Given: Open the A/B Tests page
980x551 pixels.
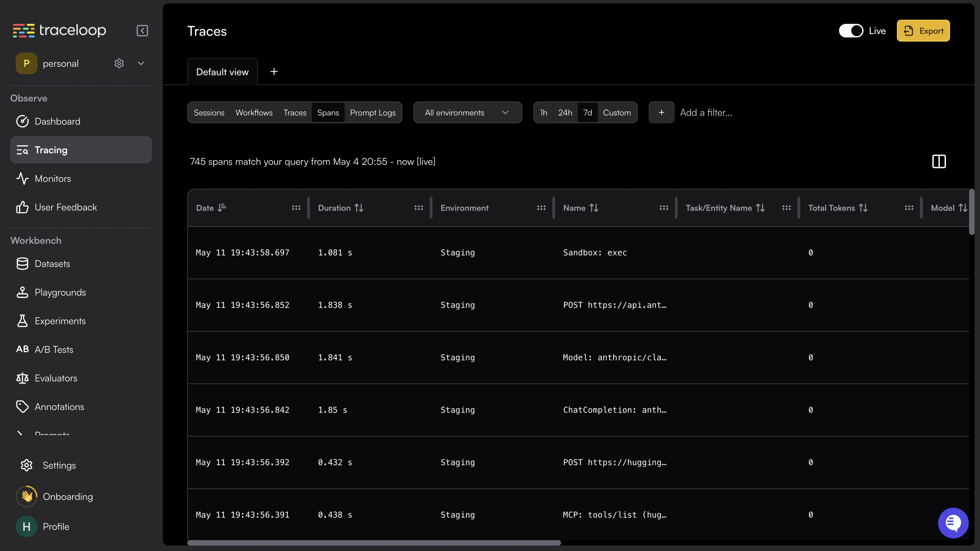Looking at the screenshot, I should 81,349.
